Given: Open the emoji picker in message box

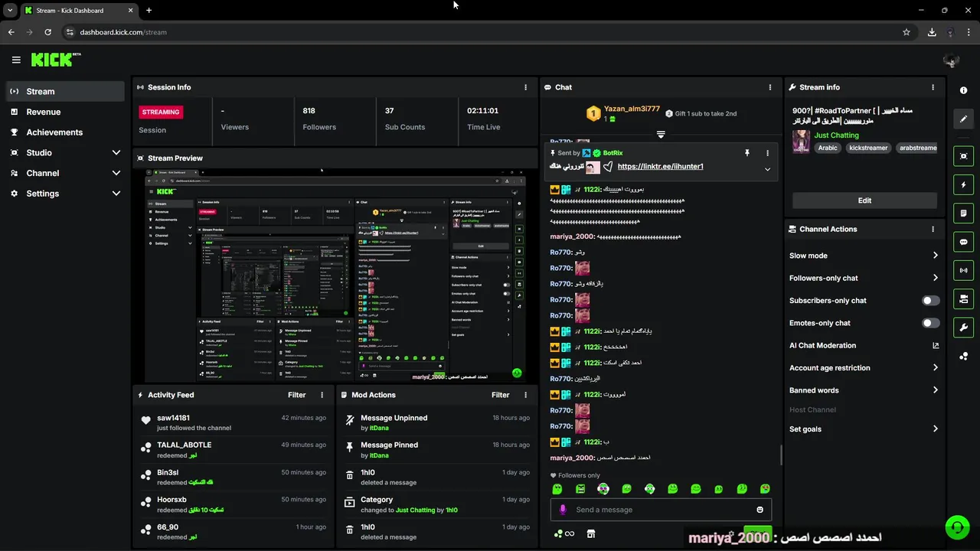Looking at the screenshot, I should 759,510.
